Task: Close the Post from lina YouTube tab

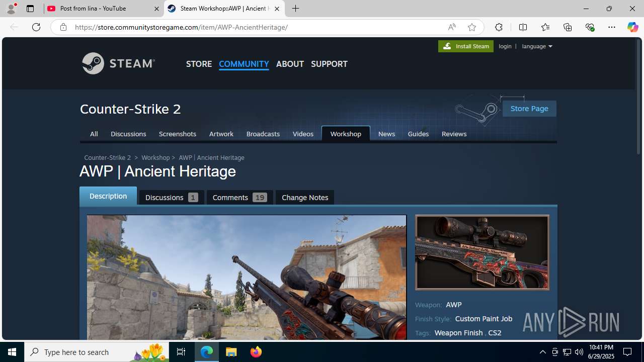Action: 156,9
